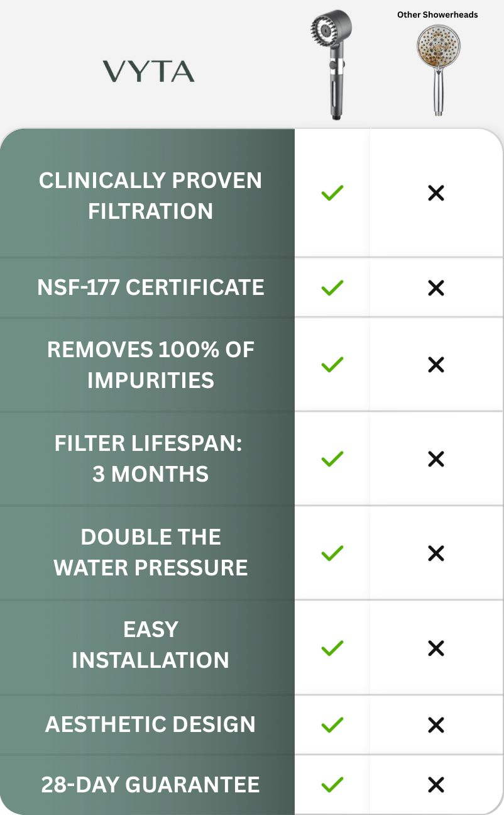Click black X for Easy Installation
Image resolution: width=504 pixels, height=815 pixels.
point(436,648)
